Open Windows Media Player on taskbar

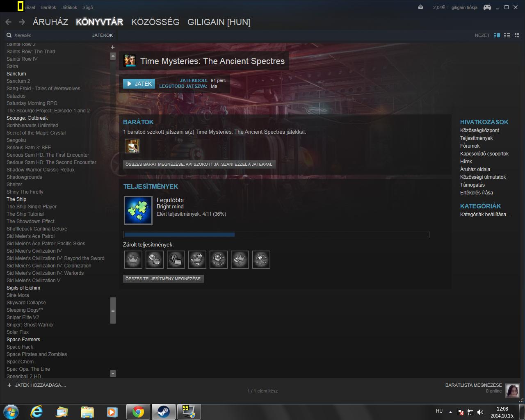point(112,411)
